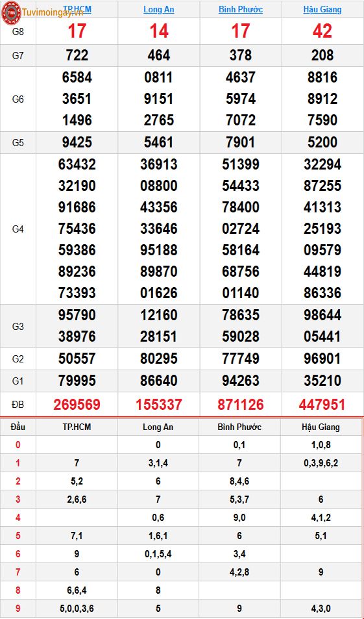
Task: Open the Bình Phước link in the top header
Action: click(x=241, y=9)
